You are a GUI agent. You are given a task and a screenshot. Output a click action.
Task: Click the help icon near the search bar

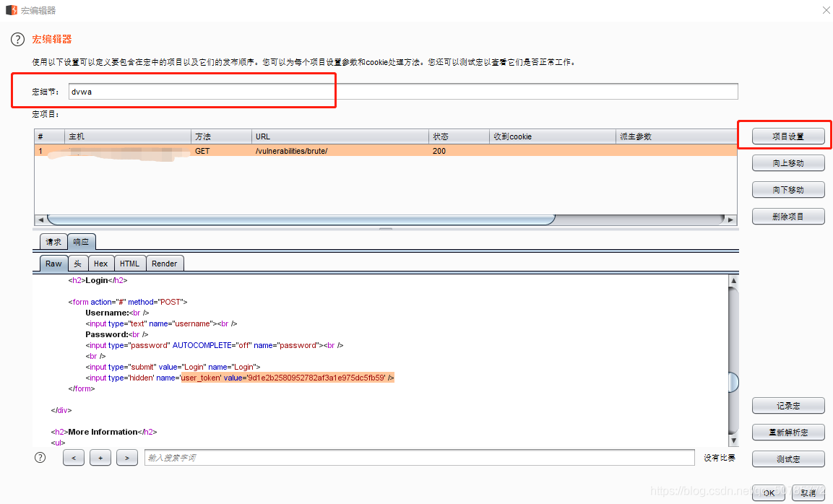[40, 457]
